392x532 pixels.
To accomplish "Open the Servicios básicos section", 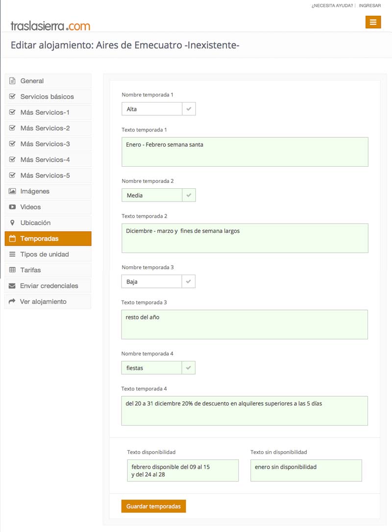I will tap(48, 97).
